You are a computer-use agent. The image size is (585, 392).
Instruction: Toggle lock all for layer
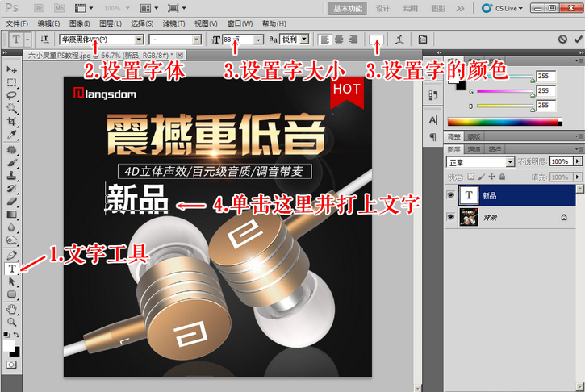click(x=503, y=177)
